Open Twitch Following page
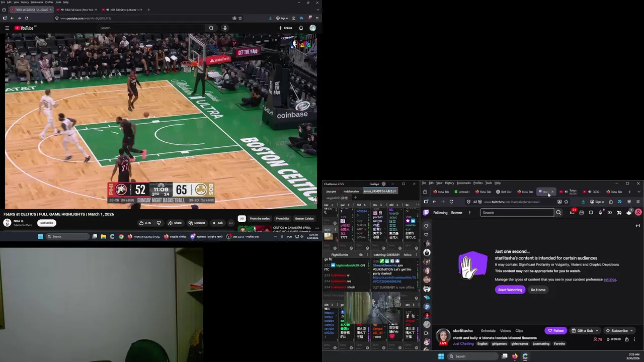This screenshot has width=644, height=362. click(440, 213)
